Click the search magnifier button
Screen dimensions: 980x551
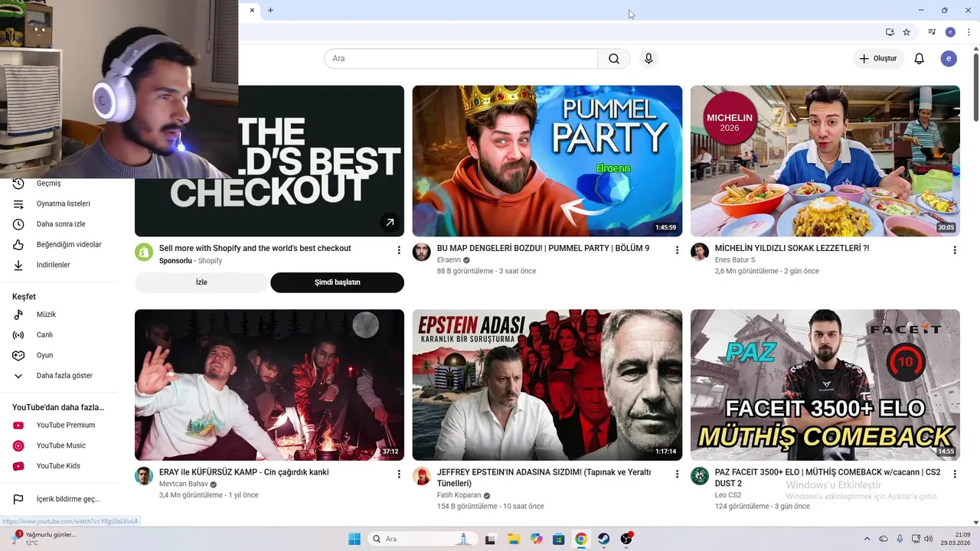point(614,59)
